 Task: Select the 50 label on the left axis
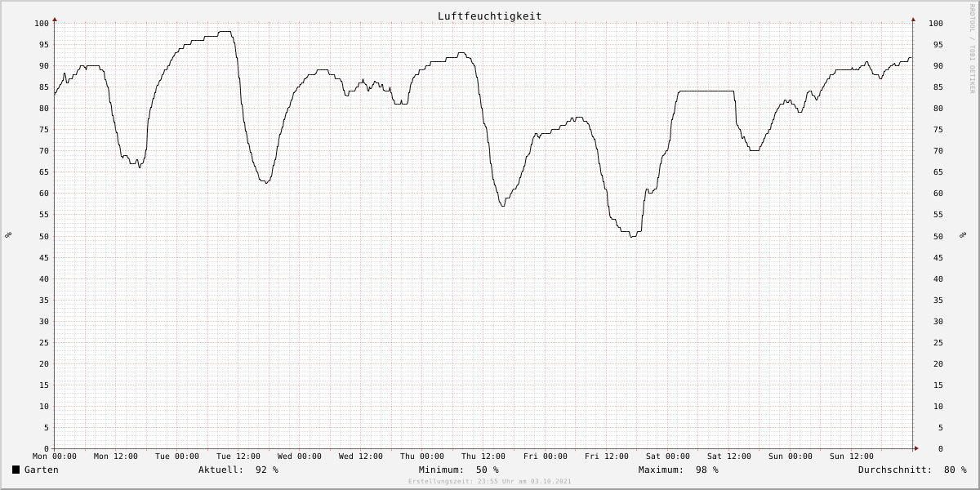click(44, 236)
